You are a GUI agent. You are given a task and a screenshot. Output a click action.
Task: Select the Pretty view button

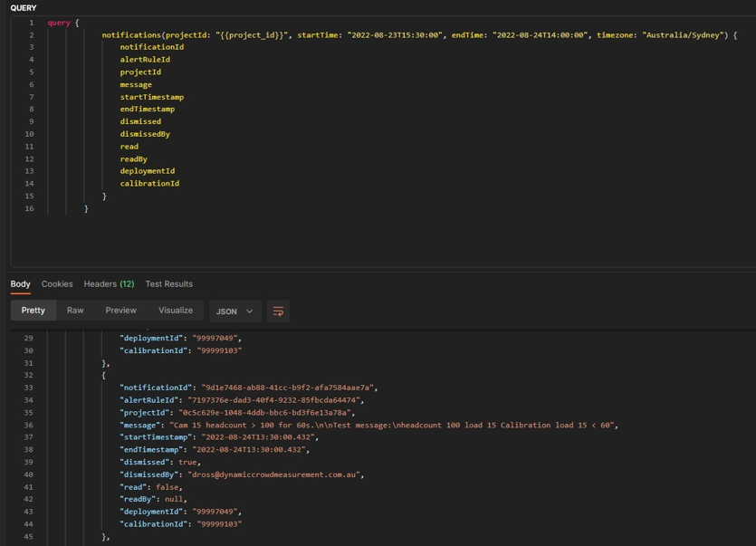(33, 311)
